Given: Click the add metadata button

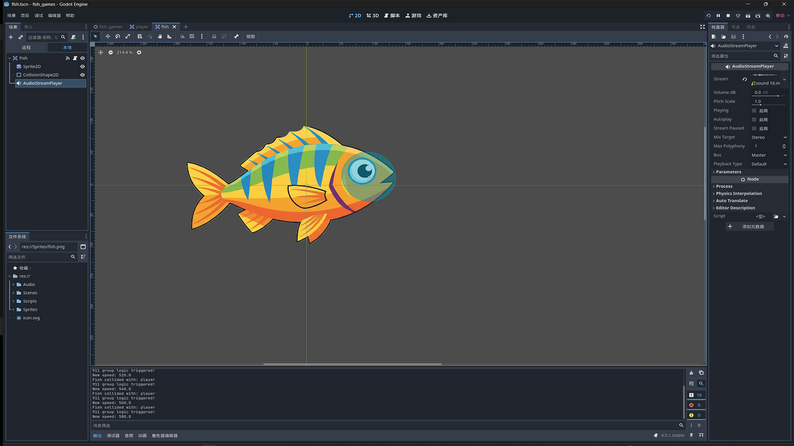Looking at the screenshot, I should [749, 227].
